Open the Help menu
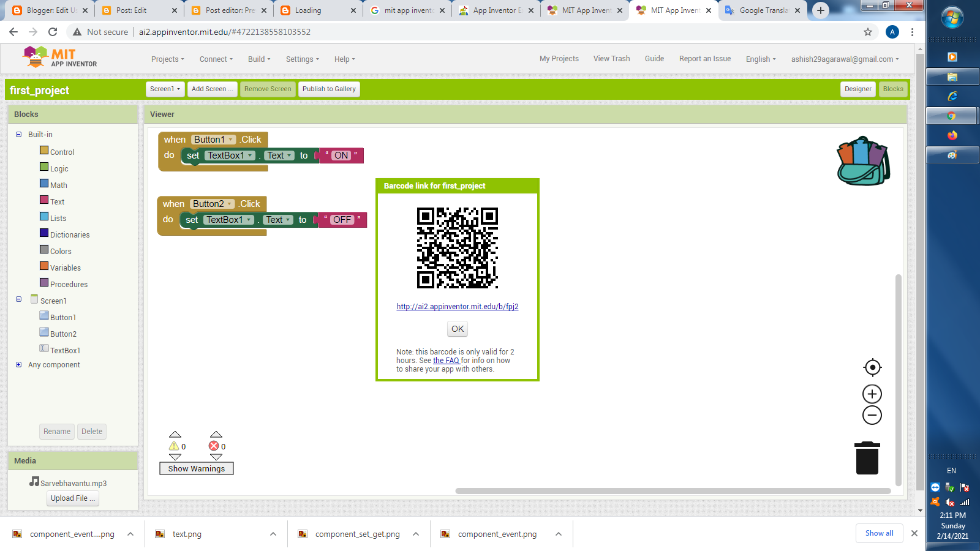Screen dimensions: 980x551 click(x=344, y=59)
